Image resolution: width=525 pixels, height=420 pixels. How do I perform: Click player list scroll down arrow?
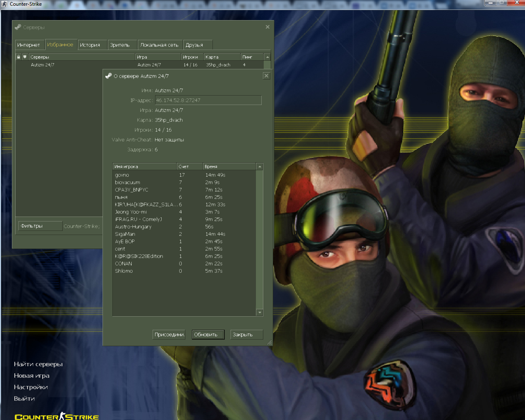tap(259, 313)
